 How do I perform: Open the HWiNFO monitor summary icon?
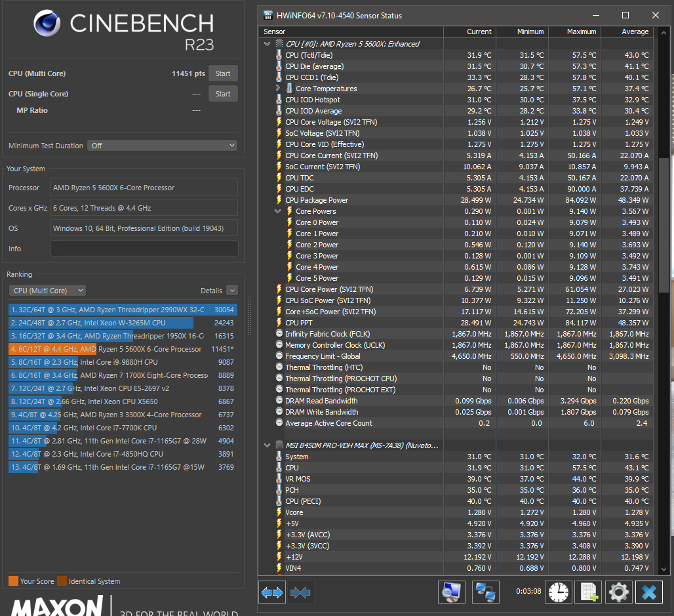click(x=451, y=592)
